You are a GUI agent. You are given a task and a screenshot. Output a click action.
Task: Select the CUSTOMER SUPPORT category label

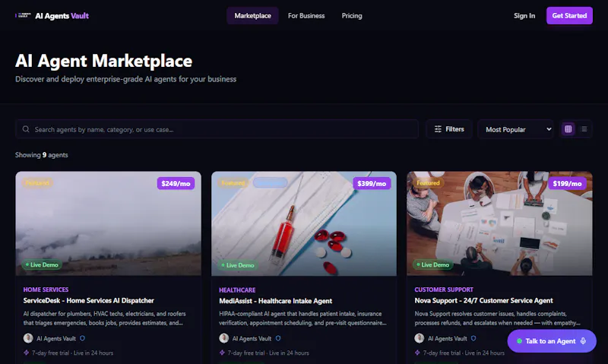click(444, 290)
